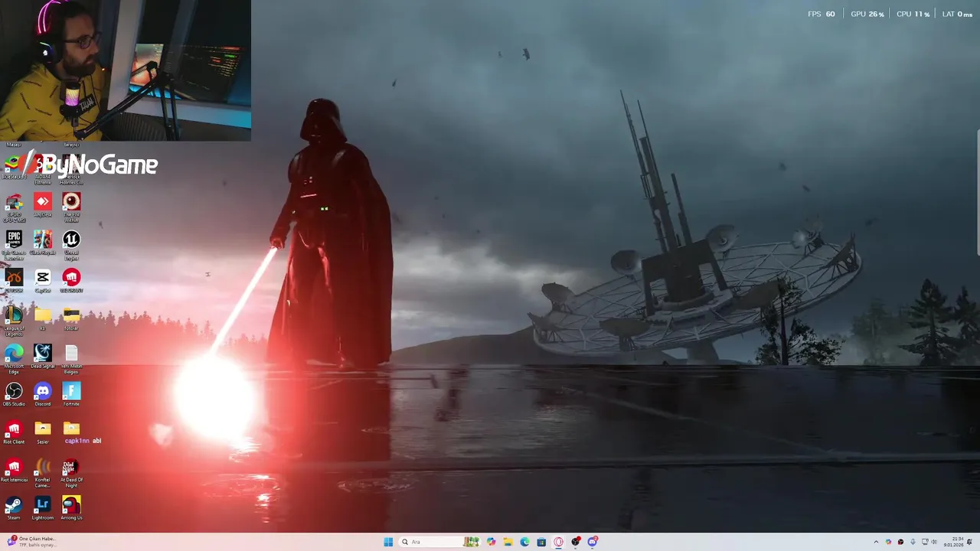Open the clock and date flyout

[954, 542]
